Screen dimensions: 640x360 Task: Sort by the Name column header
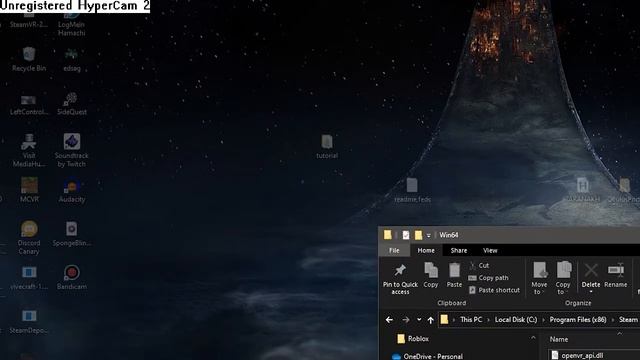(558, 339)
